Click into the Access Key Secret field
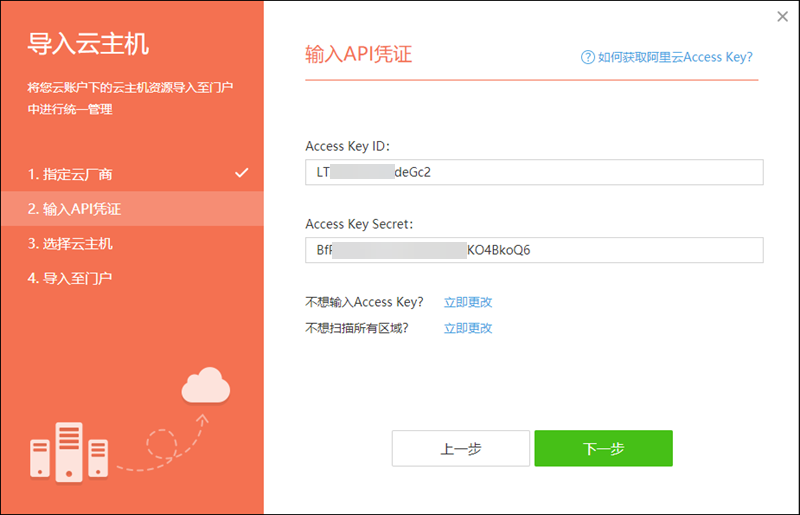800x515 pixels. (x=533, y=250)
